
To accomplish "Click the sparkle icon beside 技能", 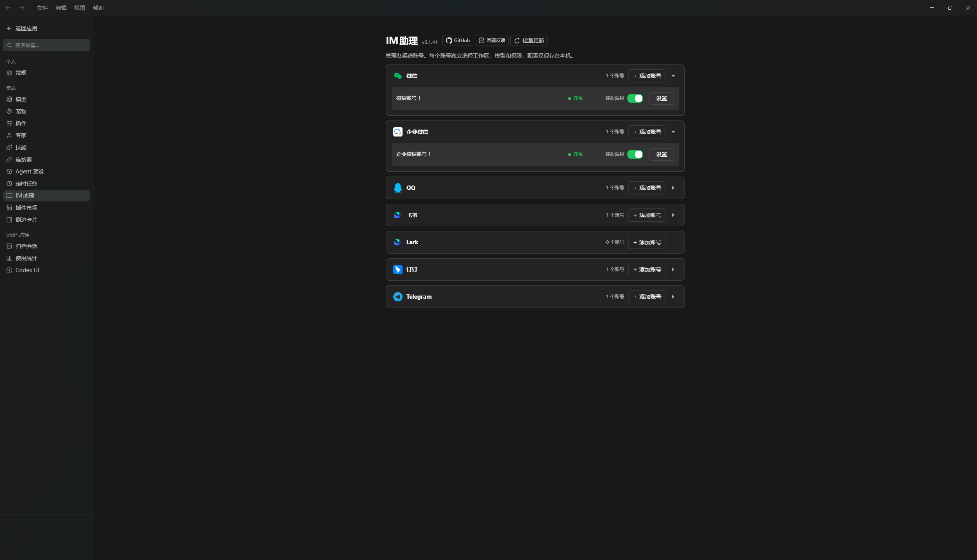I will 9,147.
